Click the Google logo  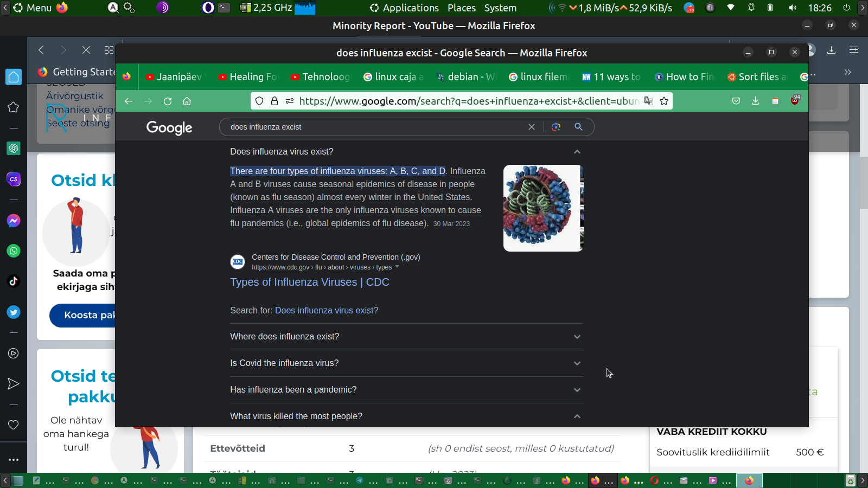(169, 128)
